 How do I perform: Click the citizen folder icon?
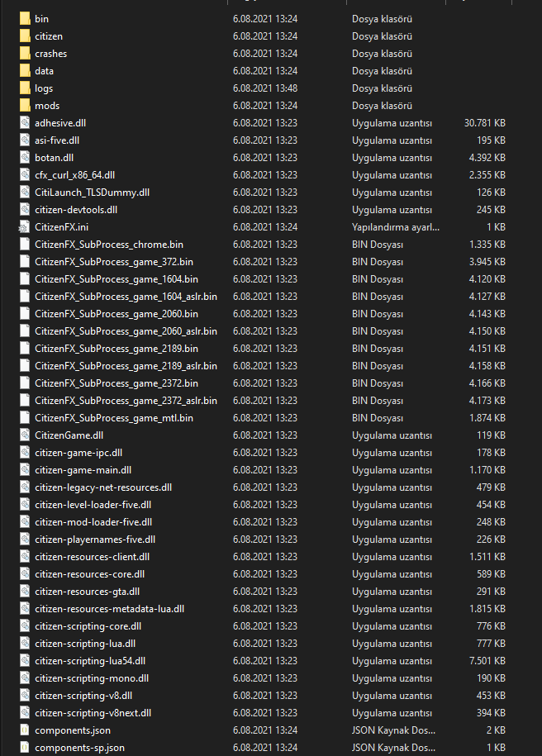pyautogui.click(x=25, y=36)
